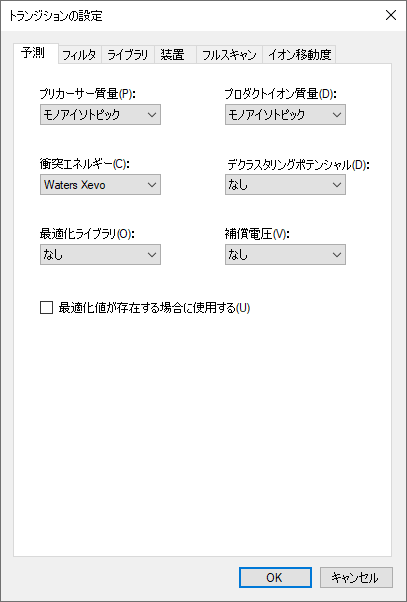Click the chevron of プリカーサー質量 combo box

point(152,114)
